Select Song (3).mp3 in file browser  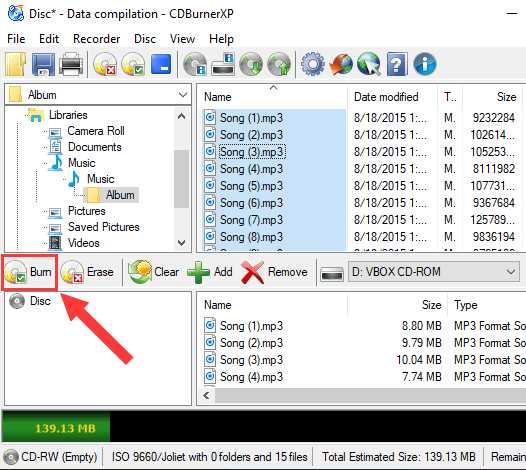(251, 152)
